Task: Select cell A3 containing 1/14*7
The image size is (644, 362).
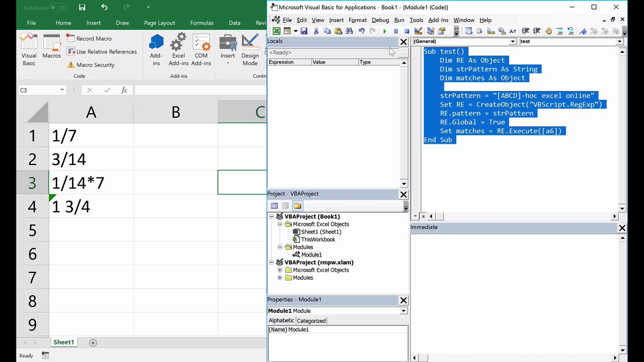Action: point(91,183)
